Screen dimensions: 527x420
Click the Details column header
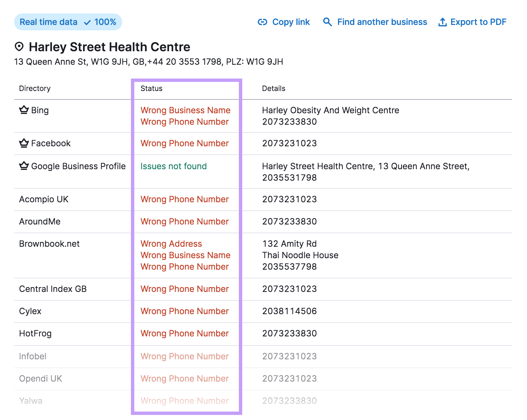click(274, 88)
